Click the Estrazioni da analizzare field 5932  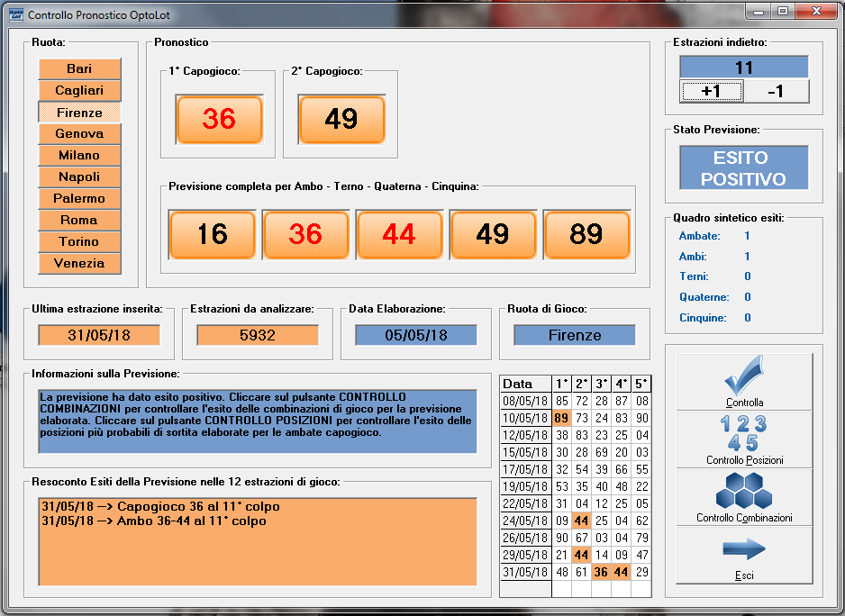click(258, 335)
